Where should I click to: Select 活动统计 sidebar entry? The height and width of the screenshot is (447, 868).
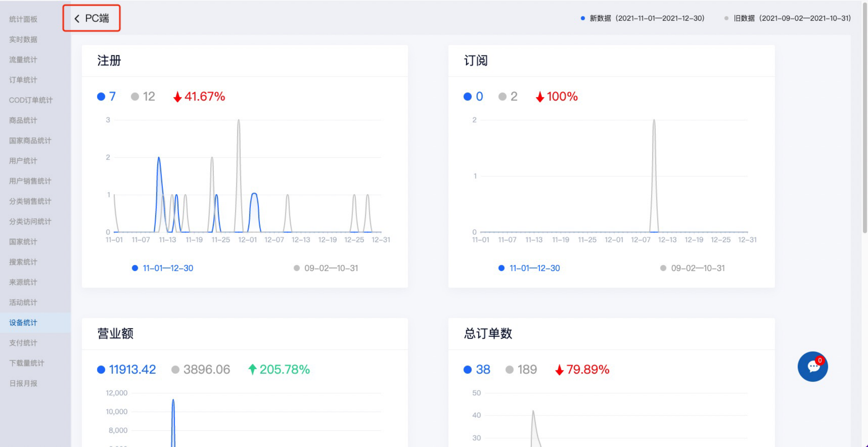point(23,303)
